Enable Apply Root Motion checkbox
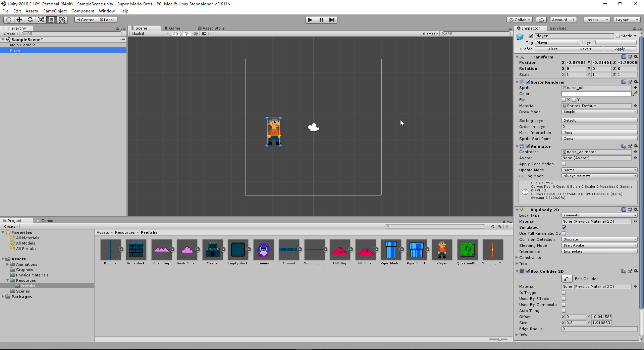This screenshot has width=644, height=350. point(564,164)
